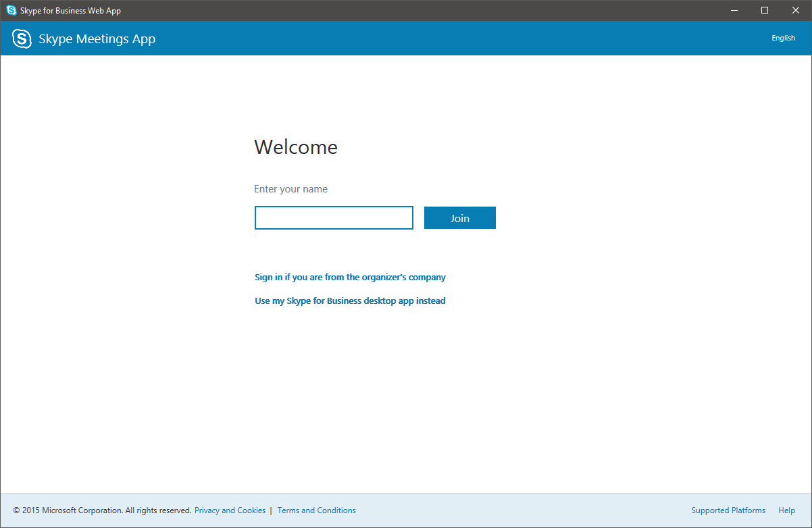812x528 pixels.
Task: Open the Help link in the footer
Action: click(786, 510)
